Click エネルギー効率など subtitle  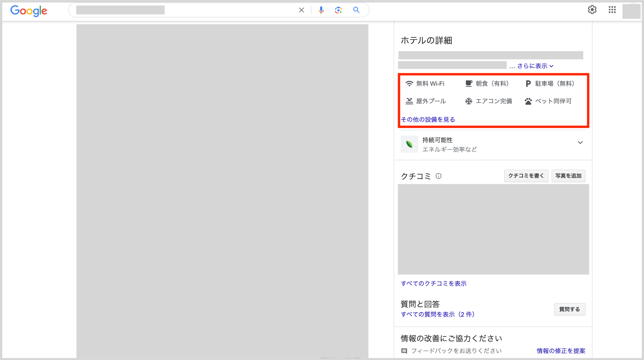pos(450,150)
